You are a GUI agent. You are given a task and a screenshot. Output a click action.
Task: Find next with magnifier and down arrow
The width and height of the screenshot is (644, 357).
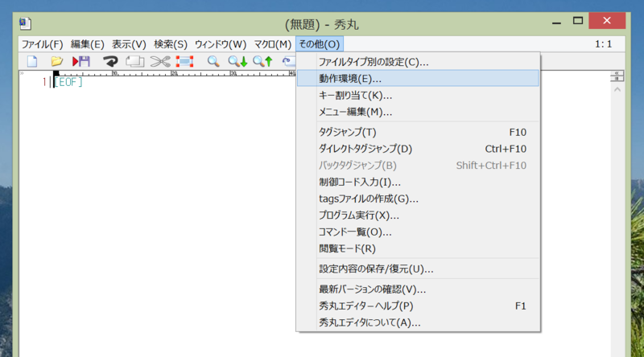(237, 62)
